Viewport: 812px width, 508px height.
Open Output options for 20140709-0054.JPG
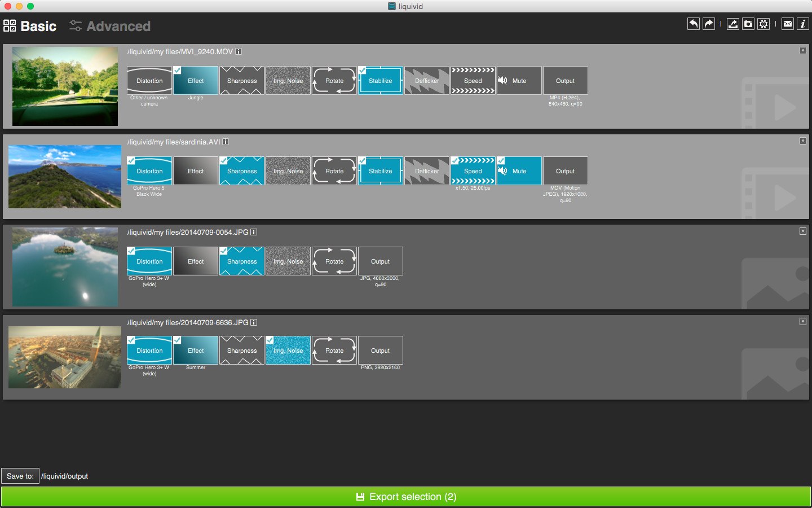click(380, 261)
